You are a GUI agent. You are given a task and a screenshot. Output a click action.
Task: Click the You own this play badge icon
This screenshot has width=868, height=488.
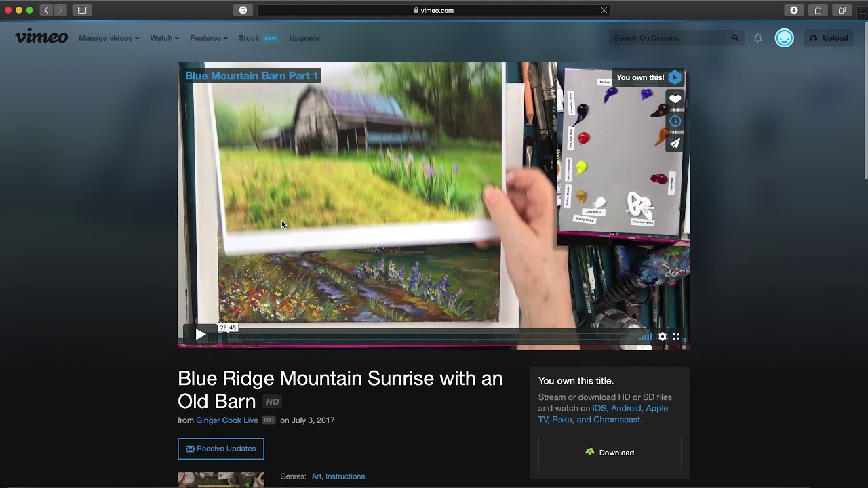674,77
